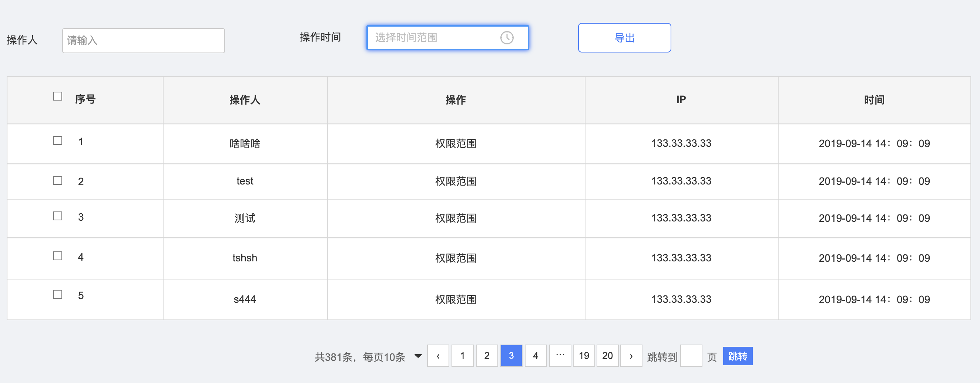Image resolution: width=980 pixels, height=383 pixels.
Task: Go to page 1 in pagination
Action: 462,356
